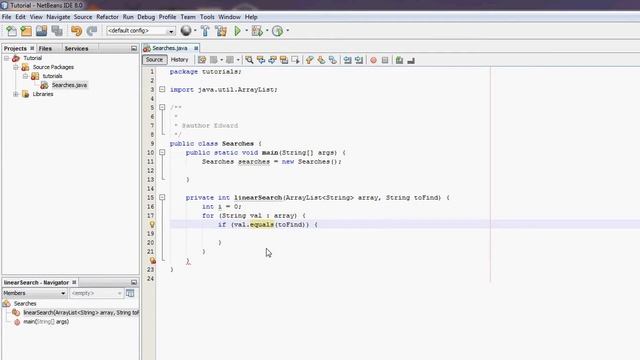Open the Debug menu
This screenshot has width=640, height=360.
tap(146, 17)
